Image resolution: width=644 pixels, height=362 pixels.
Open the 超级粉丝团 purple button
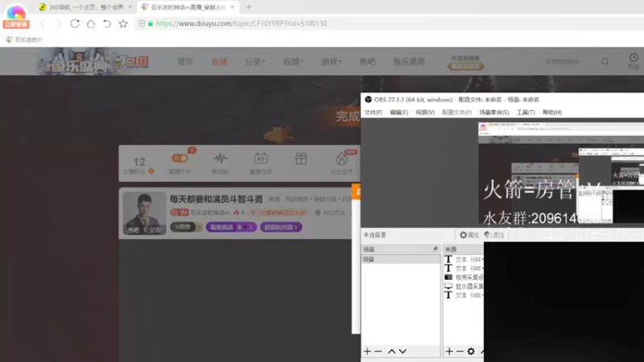pyautogui.click(x=281, y=227)
